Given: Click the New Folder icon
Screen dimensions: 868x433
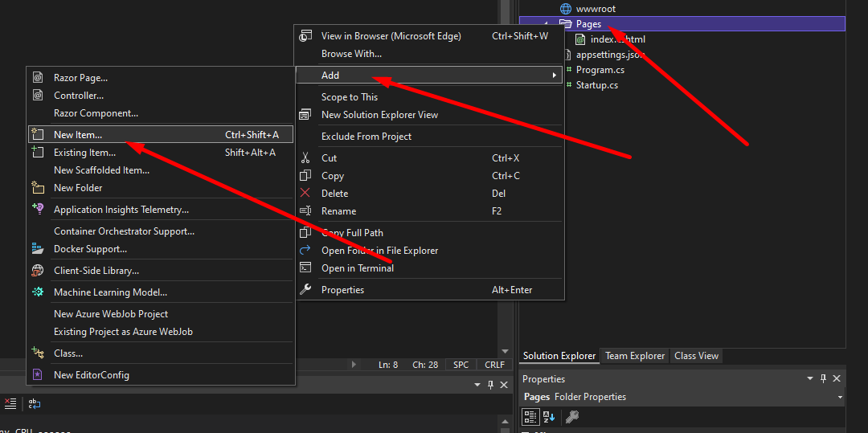Looking at the screenshot, I should point(37,188).
